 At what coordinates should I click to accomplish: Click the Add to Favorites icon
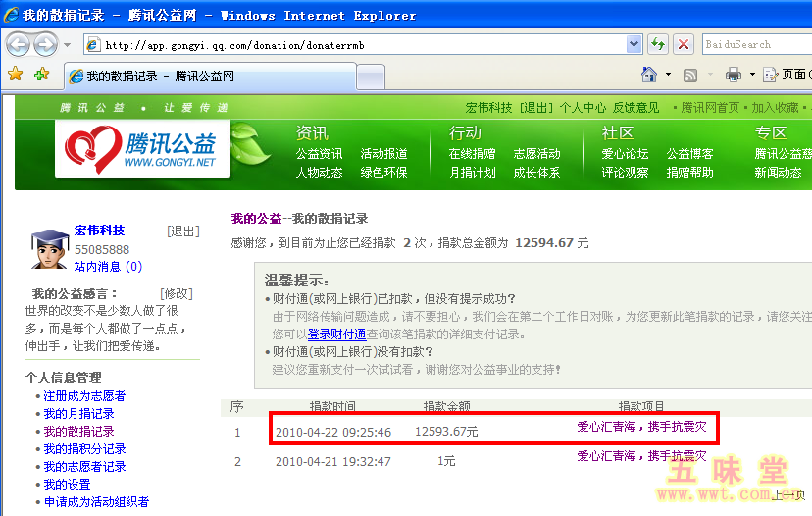click(41, 75)
